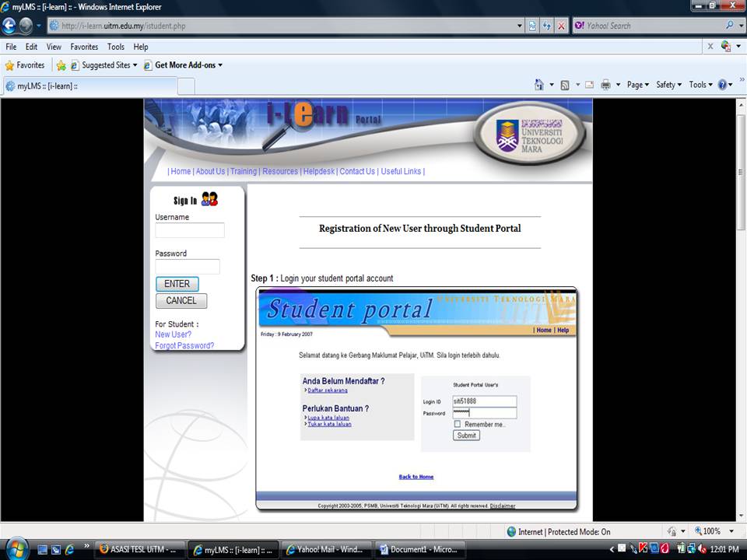Click the Stop loading X icon

coord(562,26)
